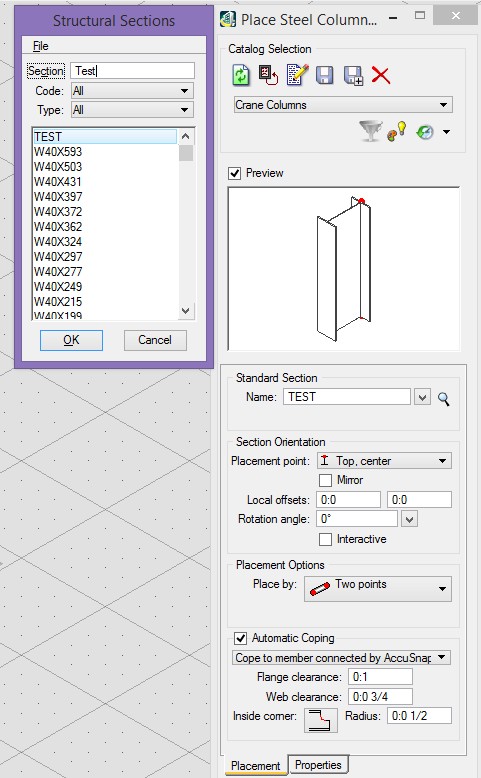
Task: Click the inside corner cope shape icon
Action: 320,720
